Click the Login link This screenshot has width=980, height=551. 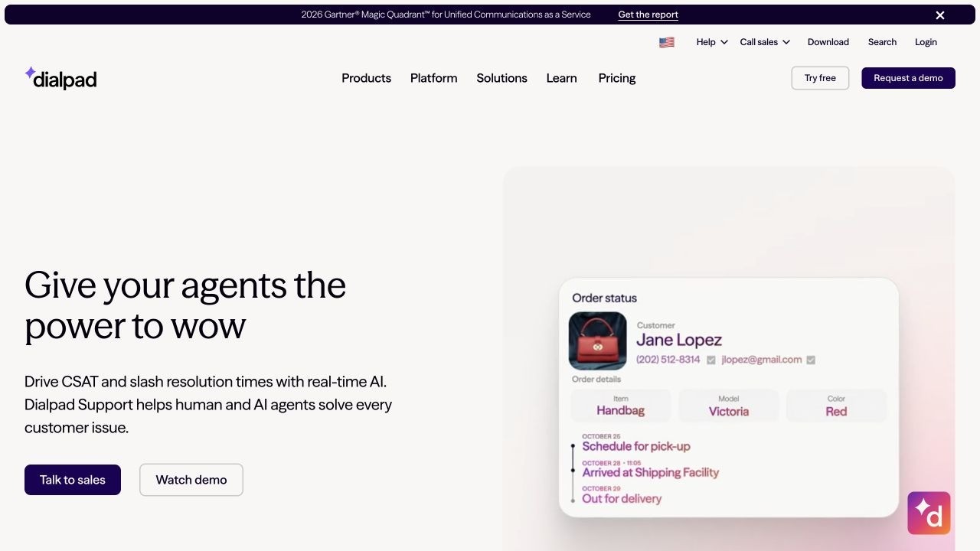926,42
